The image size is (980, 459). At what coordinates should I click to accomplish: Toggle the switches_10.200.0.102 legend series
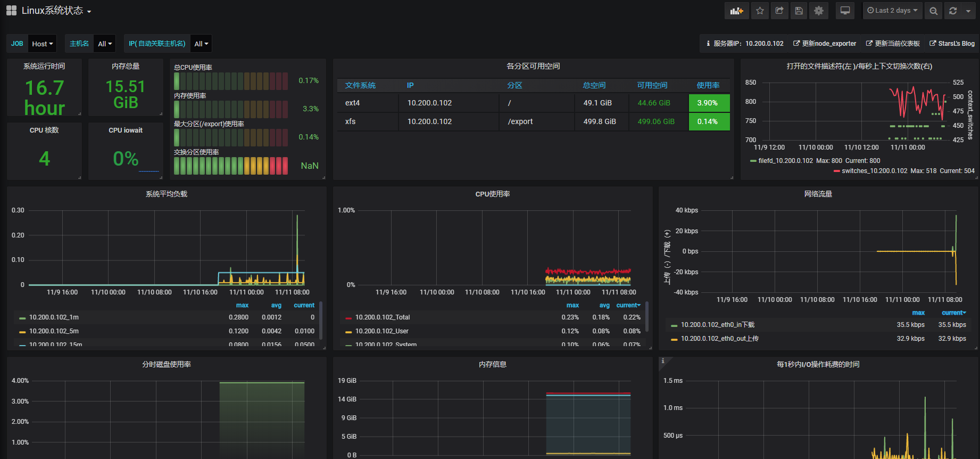click(874, 171)
